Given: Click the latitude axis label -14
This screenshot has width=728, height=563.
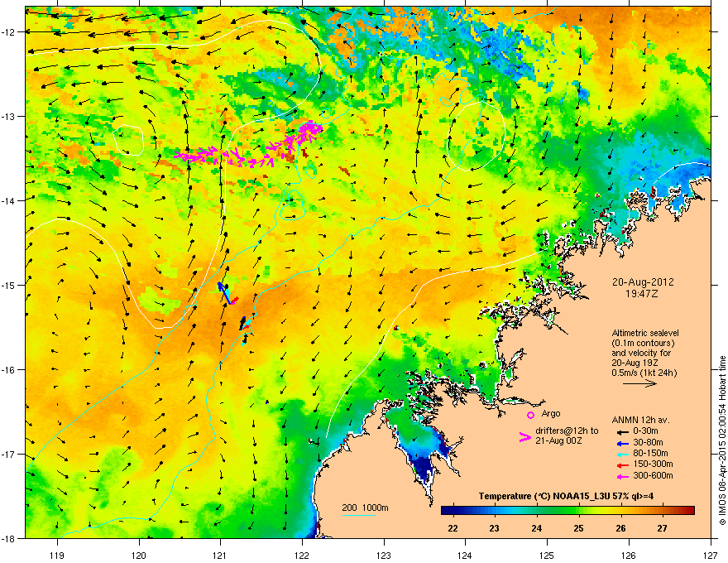Looking at the screenshot, I should (9, 201).
